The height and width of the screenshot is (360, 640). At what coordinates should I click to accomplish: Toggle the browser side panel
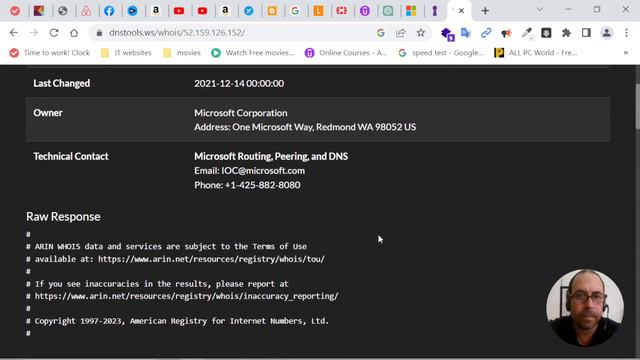(x=586, y=33)
